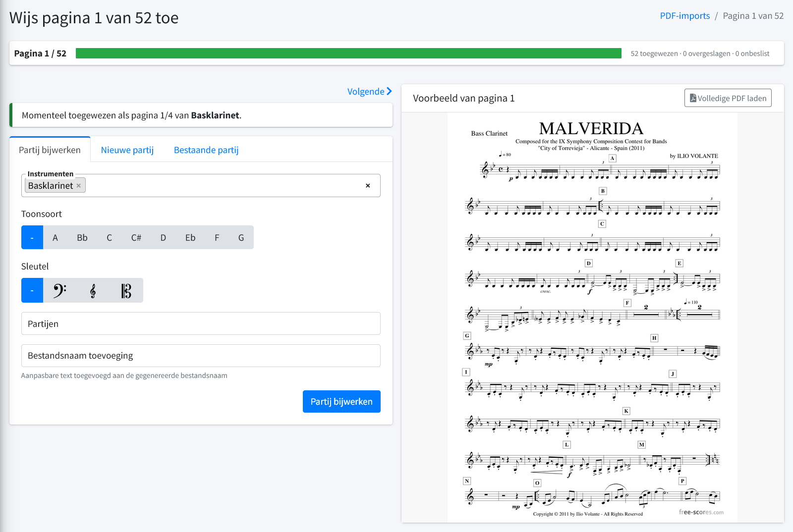Viewport: 793px width, 532px height.
Task: Select the bass clef option
Action: click(x=59, y=290)
